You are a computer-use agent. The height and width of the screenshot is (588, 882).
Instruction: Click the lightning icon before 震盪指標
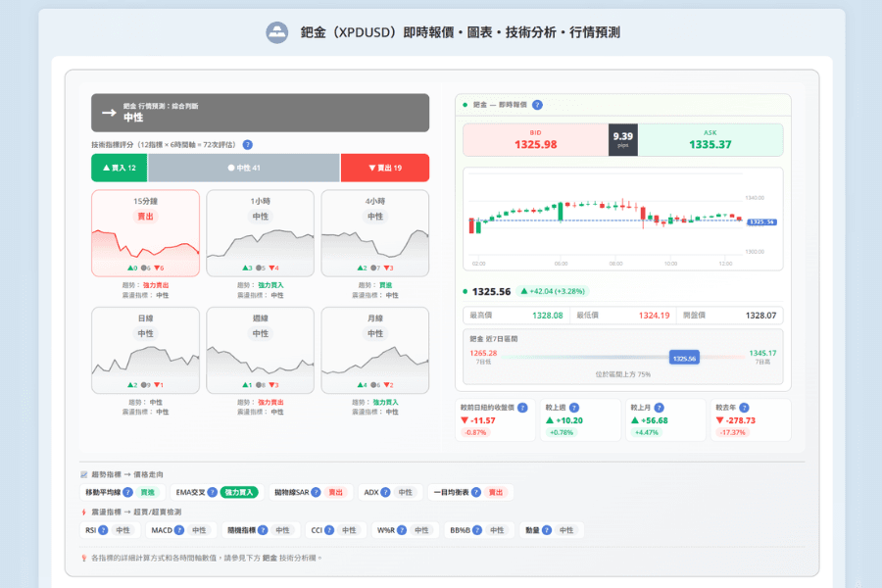click(x=84, y=512)
